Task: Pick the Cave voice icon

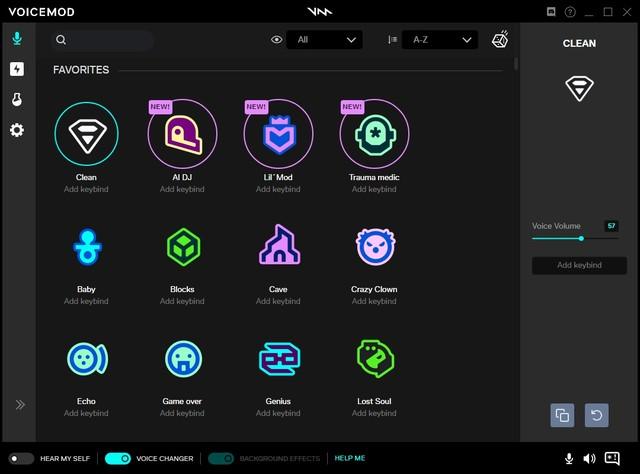Action: coord(278,246)
